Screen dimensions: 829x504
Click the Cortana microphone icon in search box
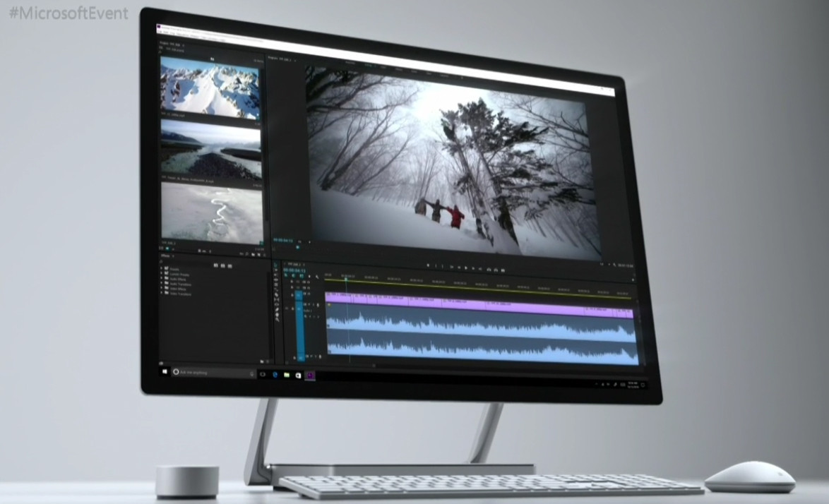click(x=251, y=373)
